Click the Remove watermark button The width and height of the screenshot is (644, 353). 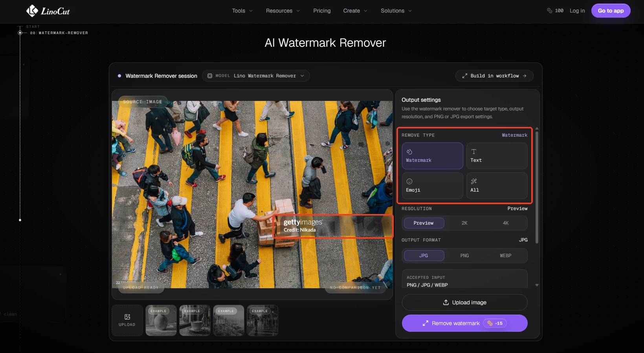[x=464, y=323]
